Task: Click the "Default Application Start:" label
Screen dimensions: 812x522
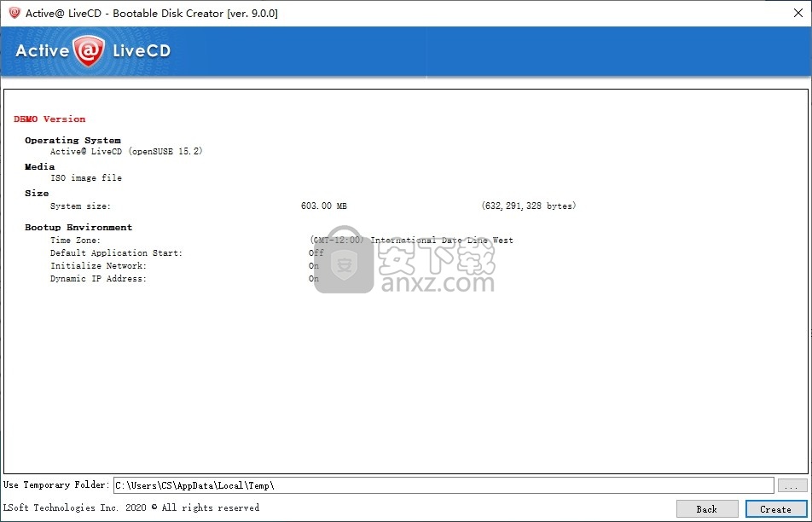Action: point(116,253)
